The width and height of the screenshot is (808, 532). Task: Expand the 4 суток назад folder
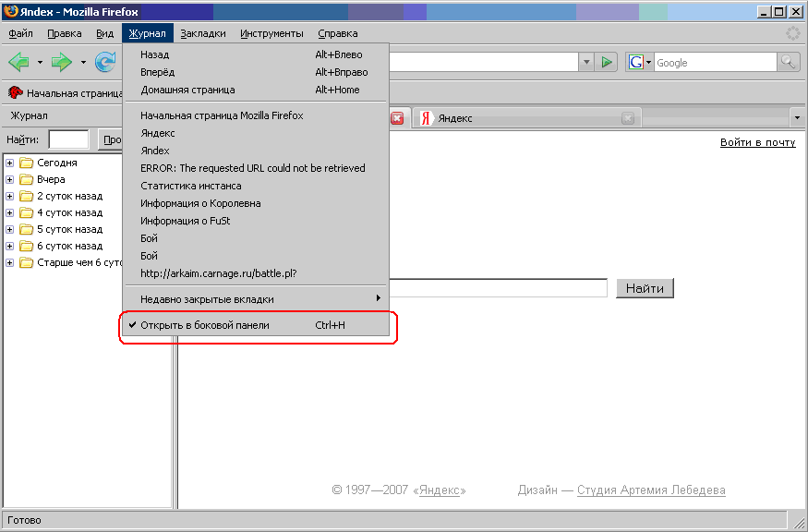click(10, 213)
